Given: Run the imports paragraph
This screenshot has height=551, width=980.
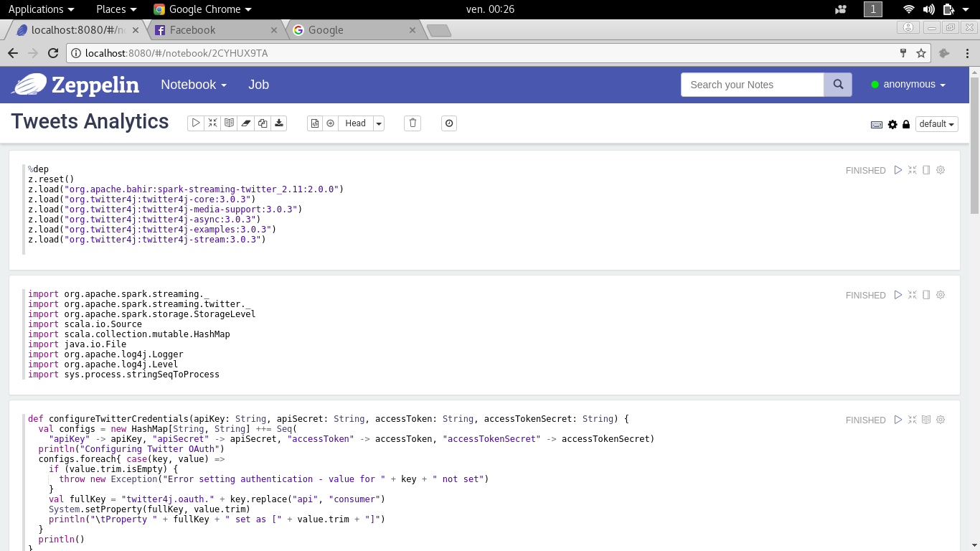Looking at the screenshot, I should (898, 295).
